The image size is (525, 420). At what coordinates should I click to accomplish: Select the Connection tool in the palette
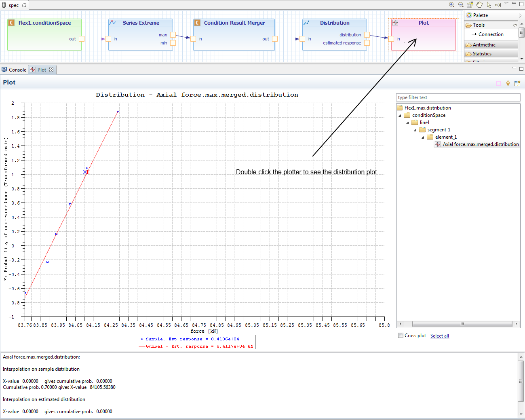(x=491, y=34)
